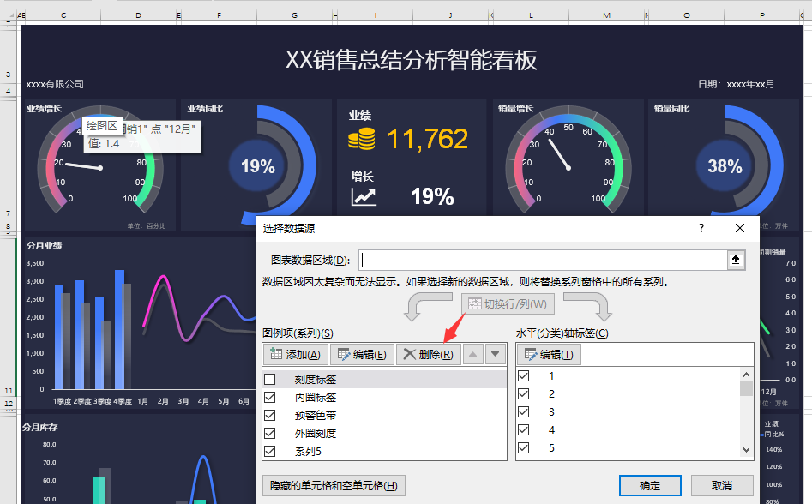
Task: Uncheck axis label 4 checkbox
Action: 524,430
